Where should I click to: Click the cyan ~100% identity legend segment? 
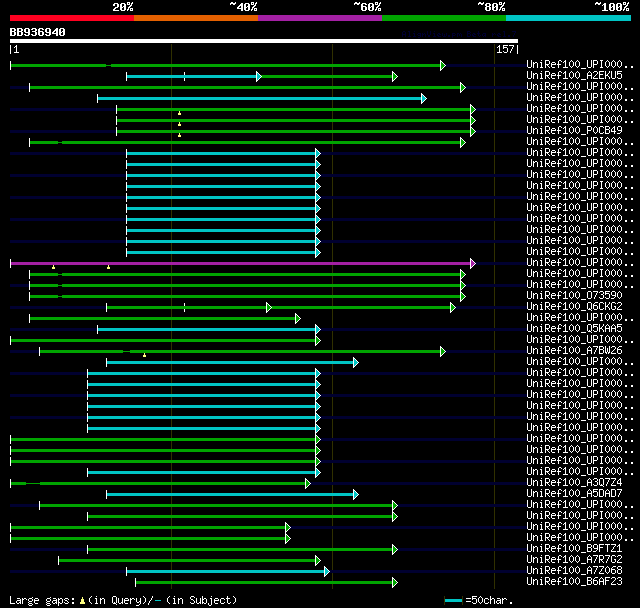[x=569, y=18]
